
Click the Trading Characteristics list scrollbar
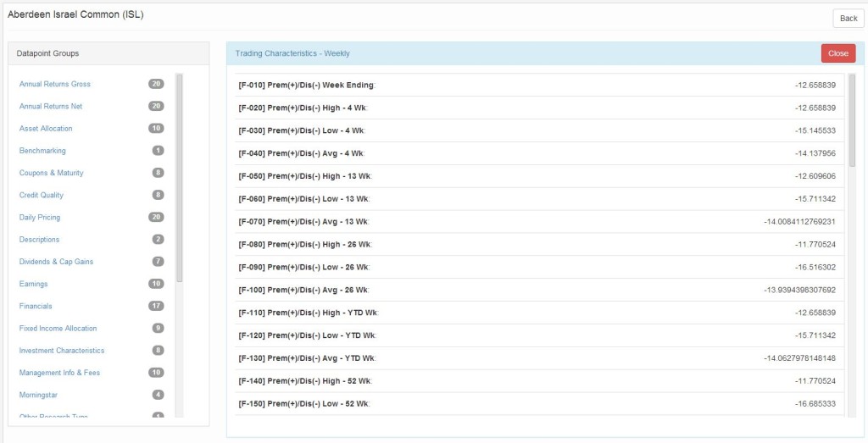(852, 120)
